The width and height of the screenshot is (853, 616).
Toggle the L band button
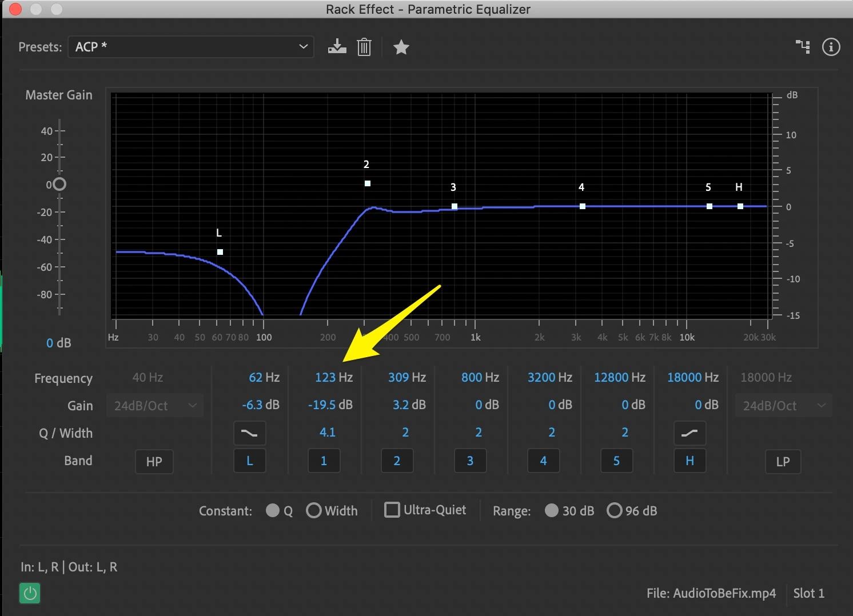click(x=250, y=461)
